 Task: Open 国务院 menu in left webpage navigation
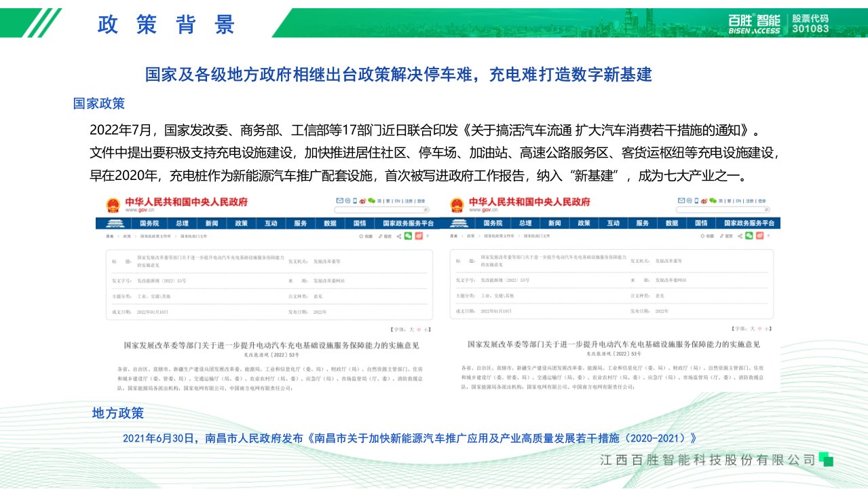[x=149, y=223]
